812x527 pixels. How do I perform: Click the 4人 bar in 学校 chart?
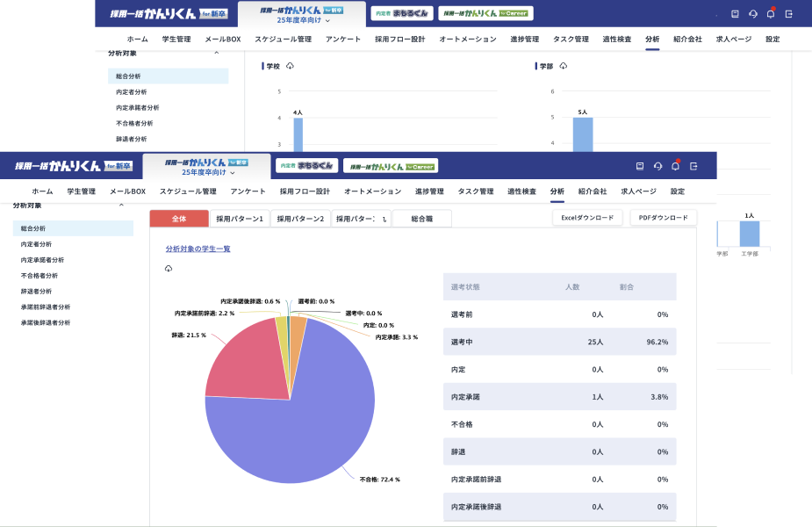click(298, 134)
